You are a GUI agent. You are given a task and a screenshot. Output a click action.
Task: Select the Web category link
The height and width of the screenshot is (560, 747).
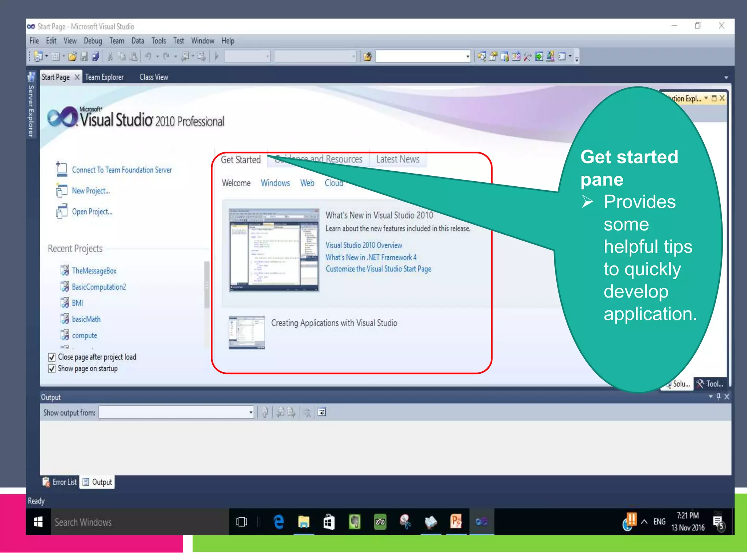coord(307,183)
